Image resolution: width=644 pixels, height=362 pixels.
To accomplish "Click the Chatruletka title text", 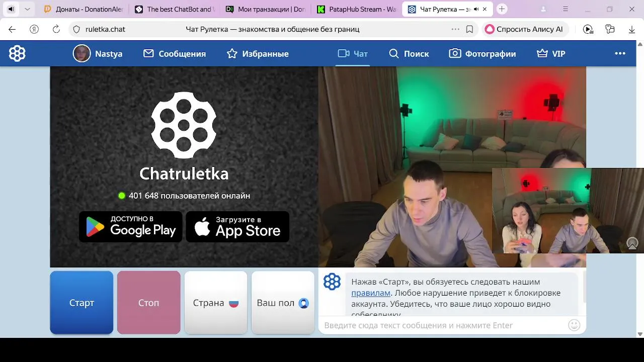I will click(x=184, y=173).
